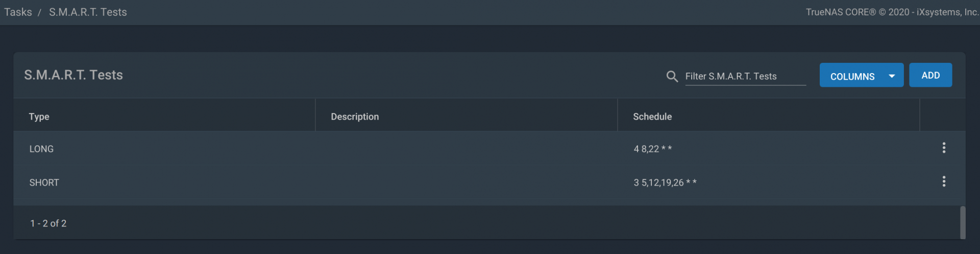The image size is (980, 254).
Task: Select the SHORT test row
Action: [x=489, y=182]
